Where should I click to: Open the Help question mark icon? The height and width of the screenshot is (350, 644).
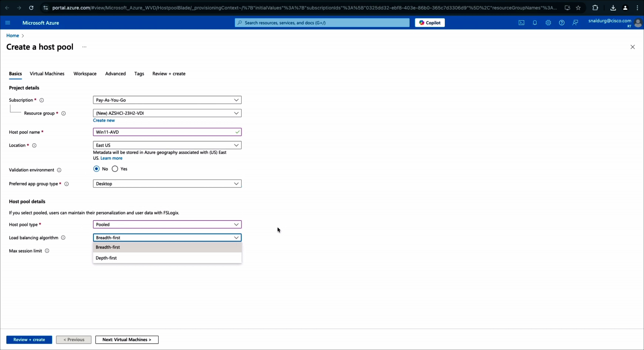pos(562,23)
